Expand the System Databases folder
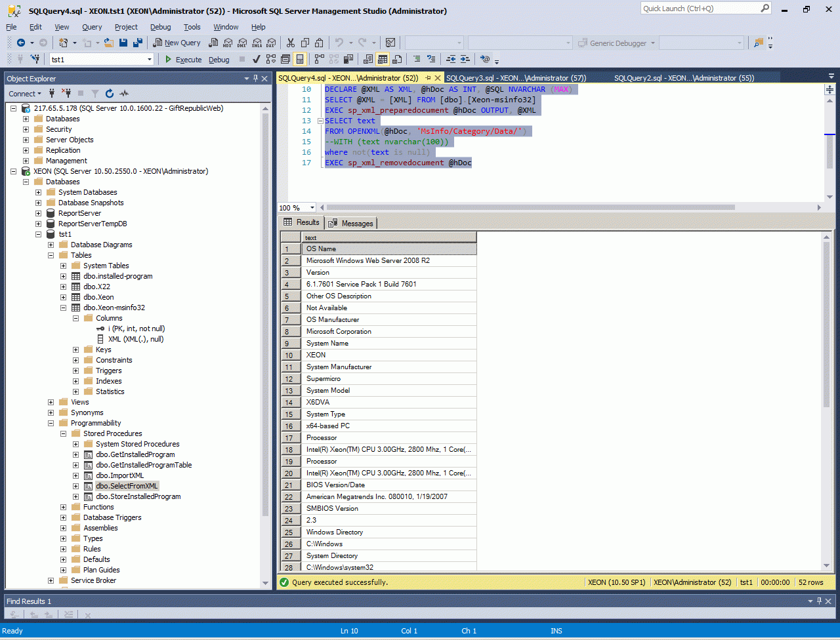Screen dimensions: 840x640 (39, 192)
